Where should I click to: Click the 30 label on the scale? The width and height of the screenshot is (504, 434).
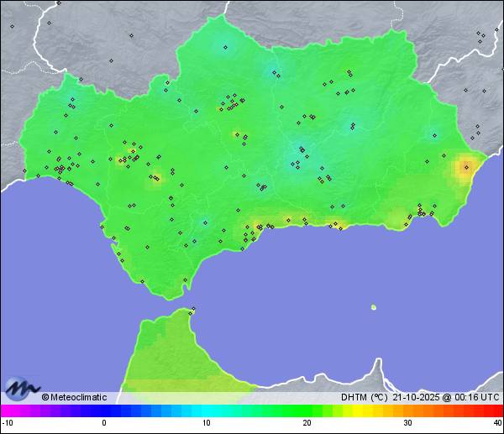coord(407,423)
